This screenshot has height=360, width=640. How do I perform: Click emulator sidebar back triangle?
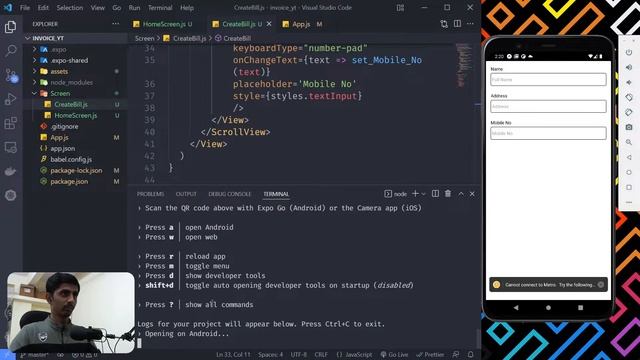629,158
